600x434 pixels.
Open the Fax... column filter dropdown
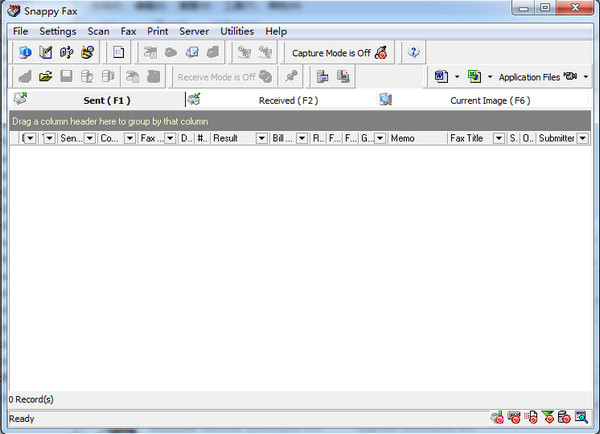click(170, 138)
